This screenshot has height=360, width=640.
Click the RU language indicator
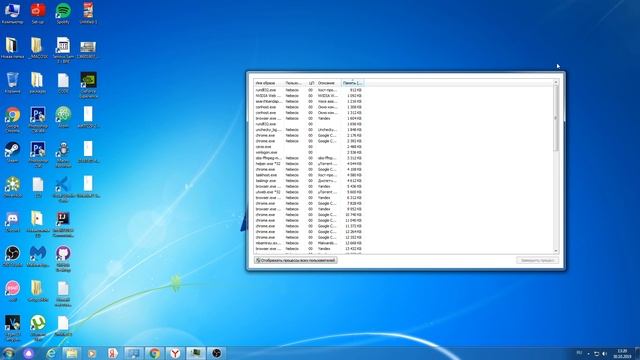(579, 352)
